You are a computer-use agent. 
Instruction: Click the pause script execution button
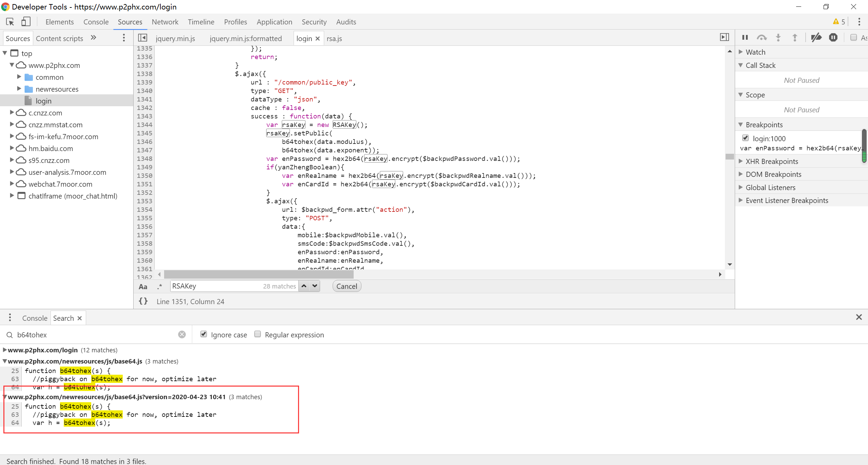click(x=745, y=37)
